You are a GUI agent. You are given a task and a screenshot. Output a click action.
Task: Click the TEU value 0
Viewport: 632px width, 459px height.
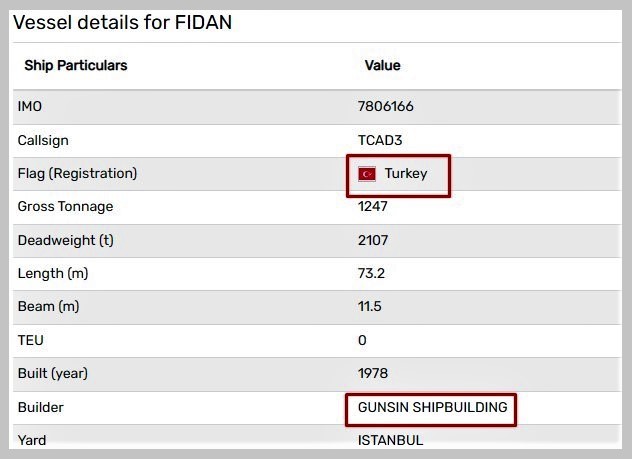pos(362,341)
